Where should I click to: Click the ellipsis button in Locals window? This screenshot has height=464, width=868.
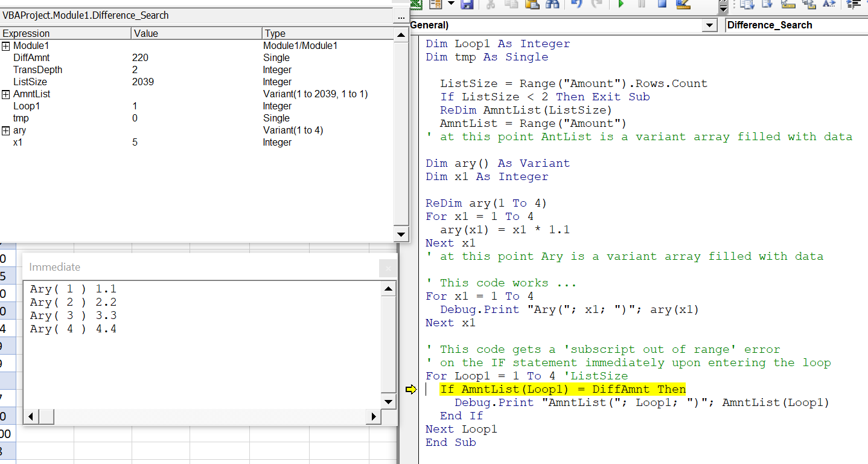tap(401, 16)
